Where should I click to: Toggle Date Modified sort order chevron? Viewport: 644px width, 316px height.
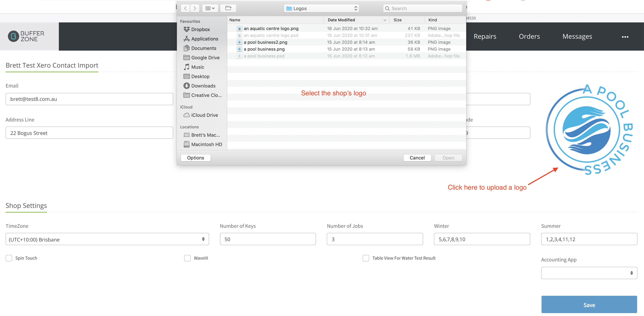tap(385, 20)
